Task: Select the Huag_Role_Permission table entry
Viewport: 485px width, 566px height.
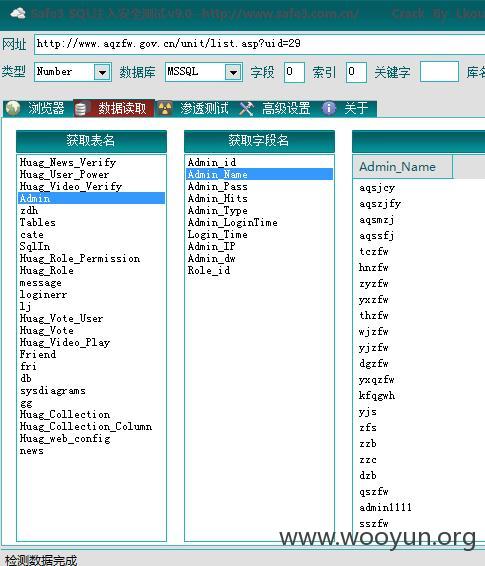Action: pos(80,258)
